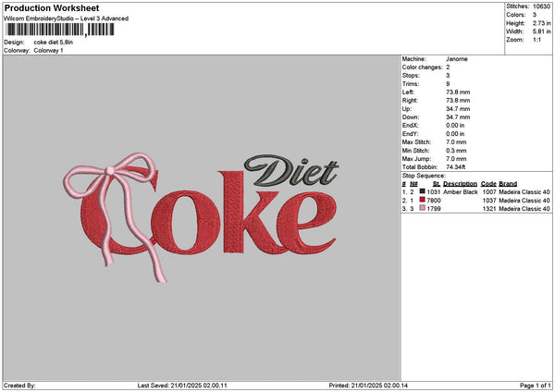Image resolution: width=555 pixels, height=392 pixels.
Task: Click the Total Bobbin value '74.34ft'
Action: [x=455, y=167]
